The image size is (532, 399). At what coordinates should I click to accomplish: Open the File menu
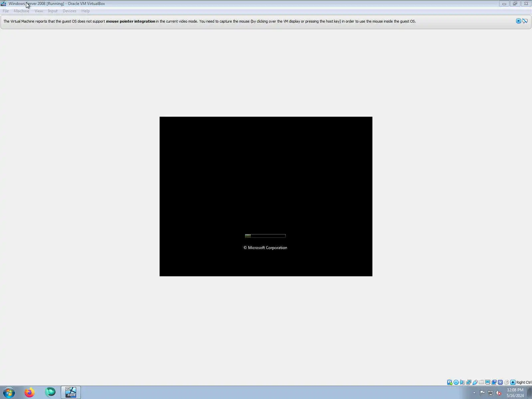6,11
